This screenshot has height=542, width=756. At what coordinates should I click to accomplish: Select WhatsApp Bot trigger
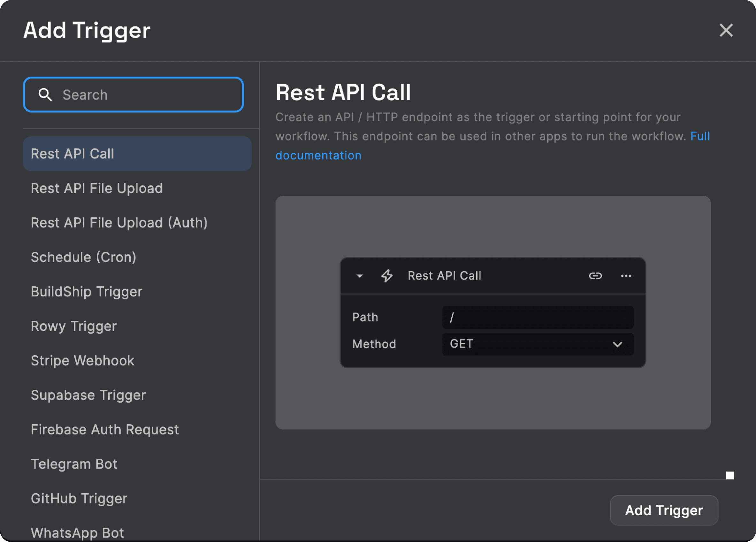[77, 532]
